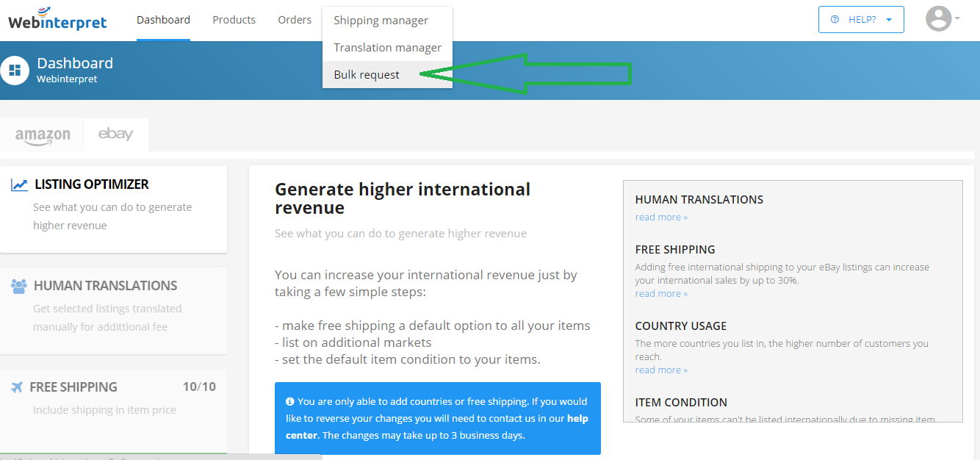The height and width of the screenshot is (460, 980).
Task: Click the question mark help icon
Action: pyautogui.click(x=835, y=20)
